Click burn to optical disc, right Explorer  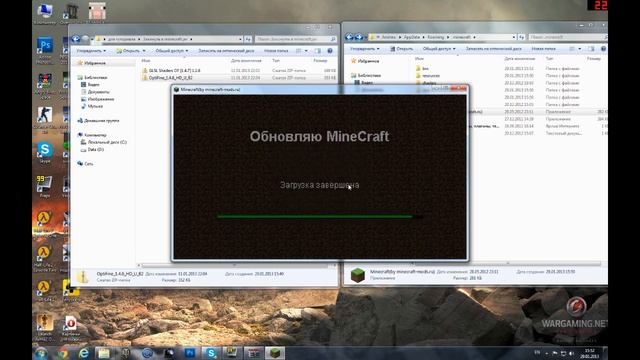pyautogui.click(x=493, y=49)
